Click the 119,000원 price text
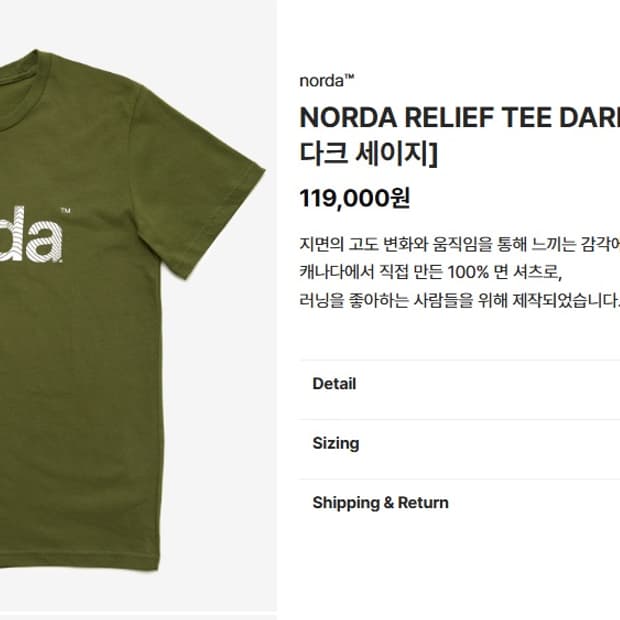This screenshot has height=620, width=620. 355,198
